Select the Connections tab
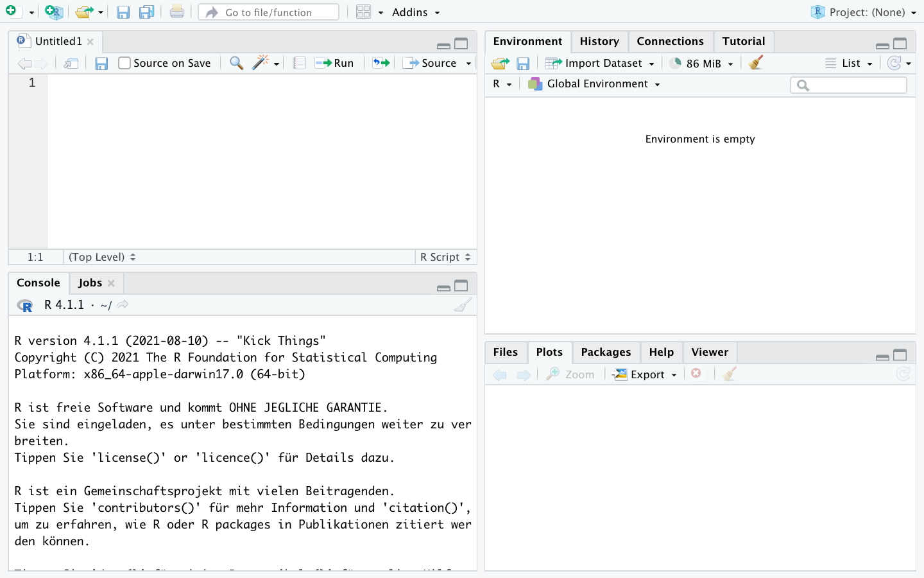The image size is (924, 578). tap(670, 41)
